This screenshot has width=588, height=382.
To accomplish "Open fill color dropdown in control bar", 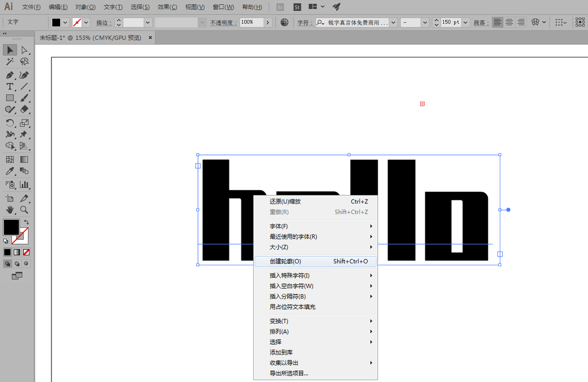I will (66, 23).
